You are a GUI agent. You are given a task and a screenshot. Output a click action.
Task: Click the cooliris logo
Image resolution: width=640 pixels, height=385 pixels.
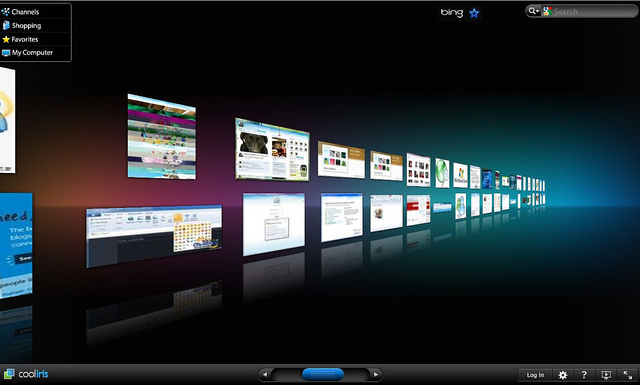coord(26,374)
